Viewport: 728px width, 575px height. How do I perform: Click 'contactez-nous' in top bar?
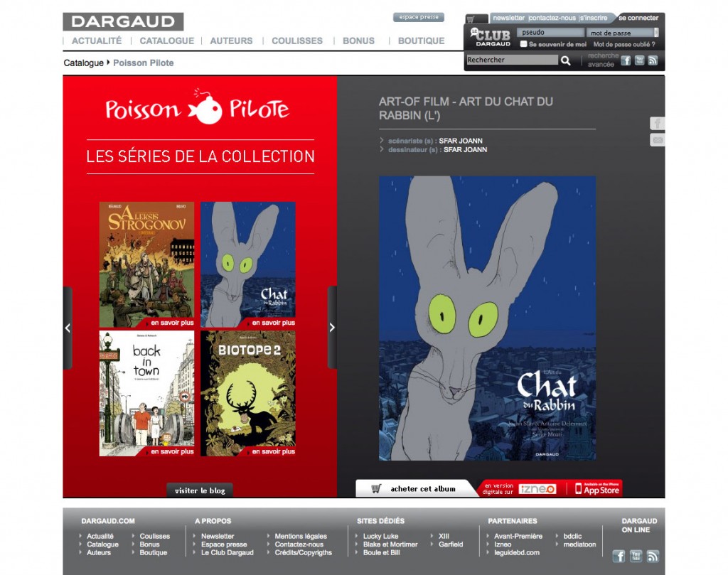pos(552,18)
